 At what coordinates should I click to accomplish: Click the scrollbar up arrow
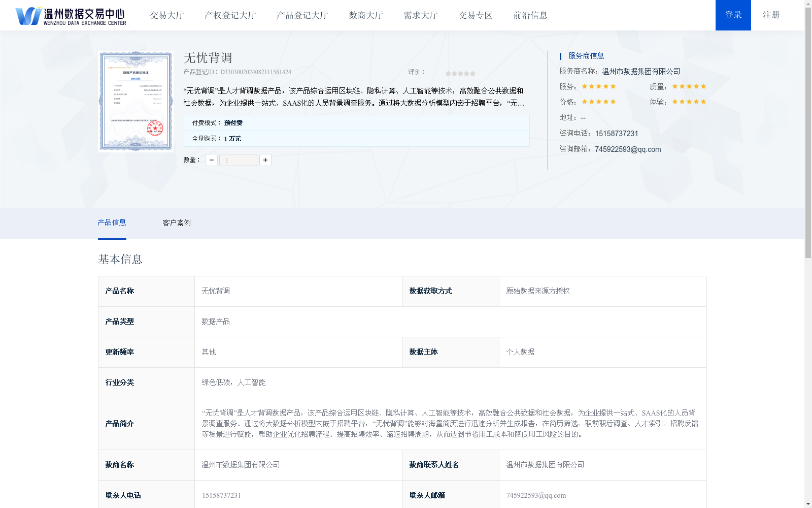(x=808, y=4)
